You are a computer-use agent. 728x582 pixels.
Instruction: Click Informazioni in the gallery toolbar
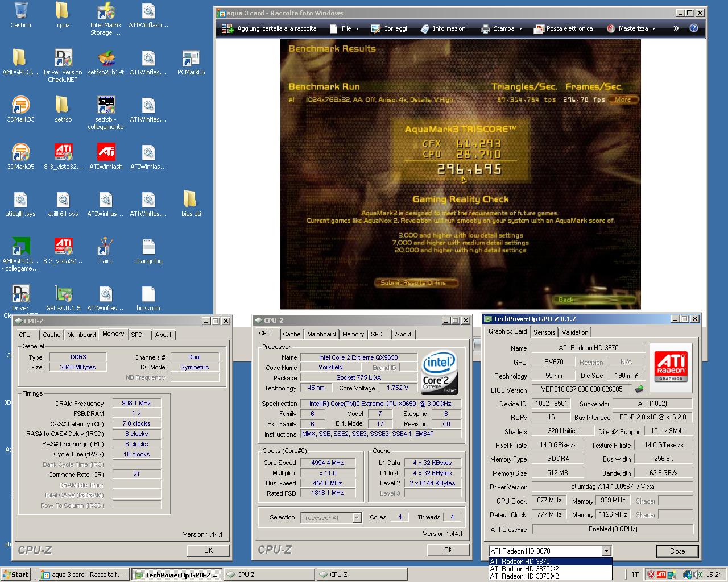click(444, 28)
